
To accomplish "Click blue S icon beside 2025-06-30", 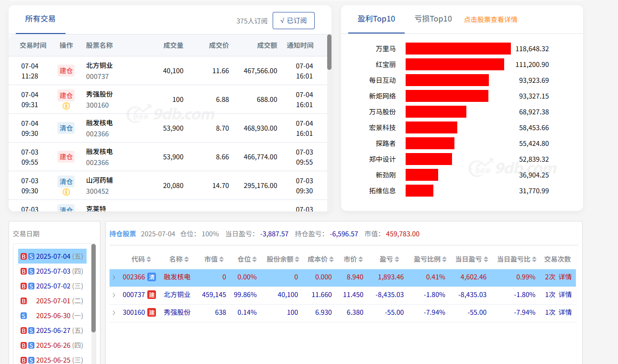I will [x=24, y=316].
